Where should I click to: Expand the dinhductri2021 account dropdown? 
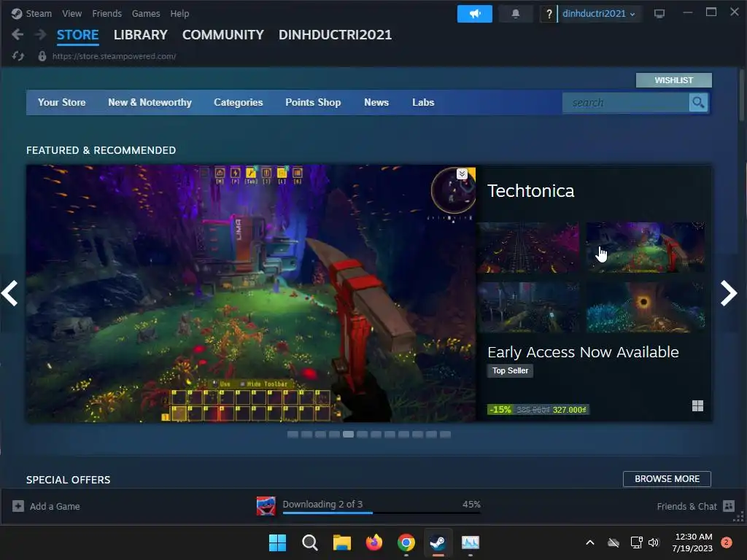(599, 14)
